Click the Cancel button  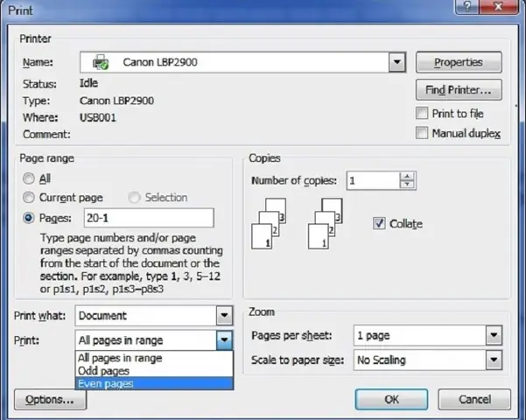pos(474,399)
